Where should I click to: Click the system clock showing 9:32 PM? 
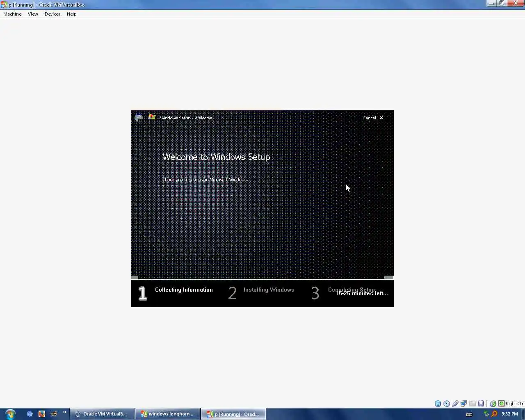coord(509,414)
